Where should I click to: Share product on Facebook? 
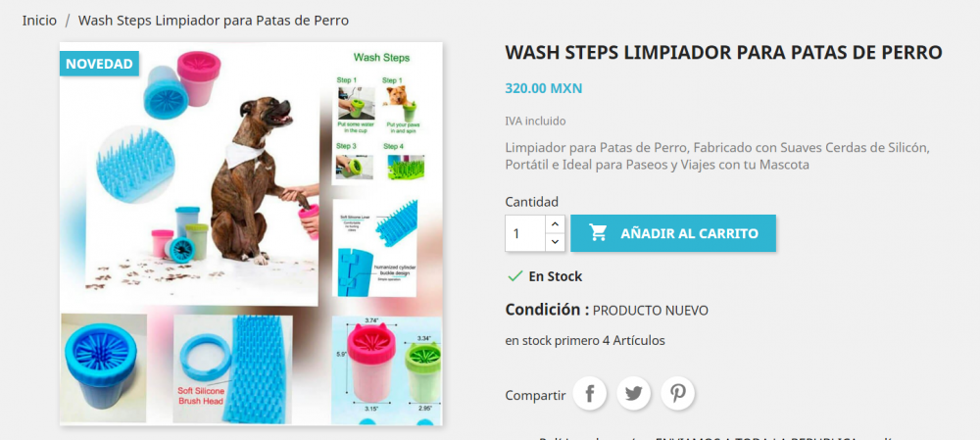click(x=589, y=394)
